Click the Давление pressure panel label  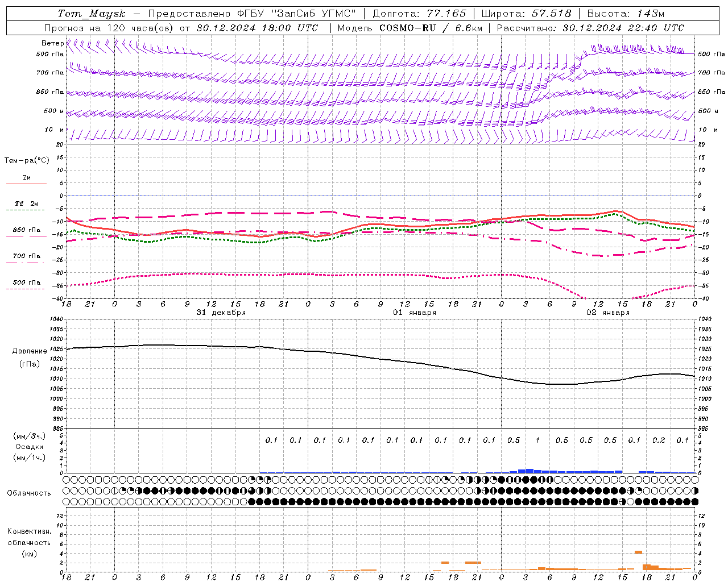(x=30, y=351)
